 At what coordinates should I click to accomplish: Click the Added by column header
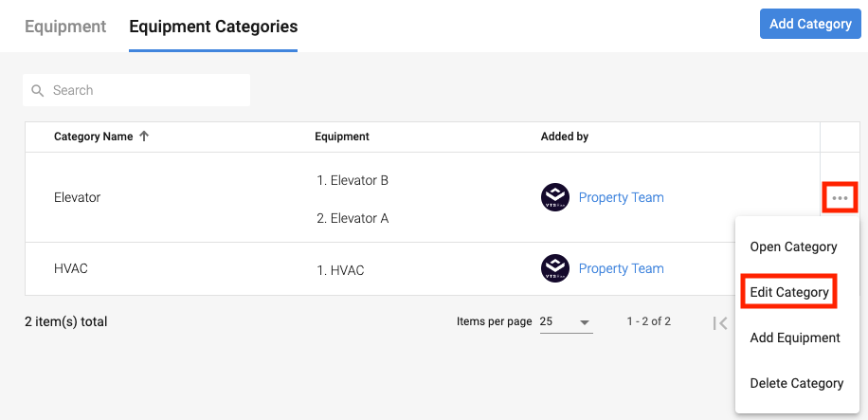point(565,137)
